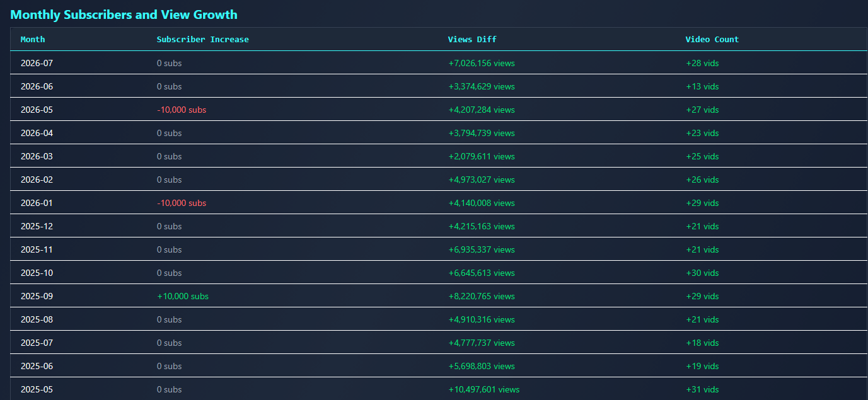Click the +3,794,739 views cell
This screenshot has height=400, width=868.
point(482,133)
